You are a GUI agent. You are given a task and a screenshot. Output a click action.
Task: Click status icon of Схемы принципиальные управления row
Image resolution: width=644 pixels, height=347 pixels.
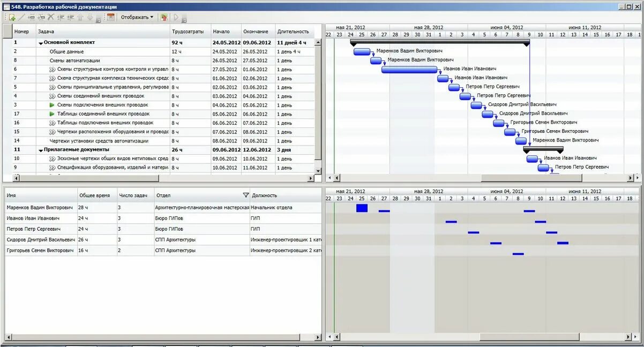click(52, 87)
